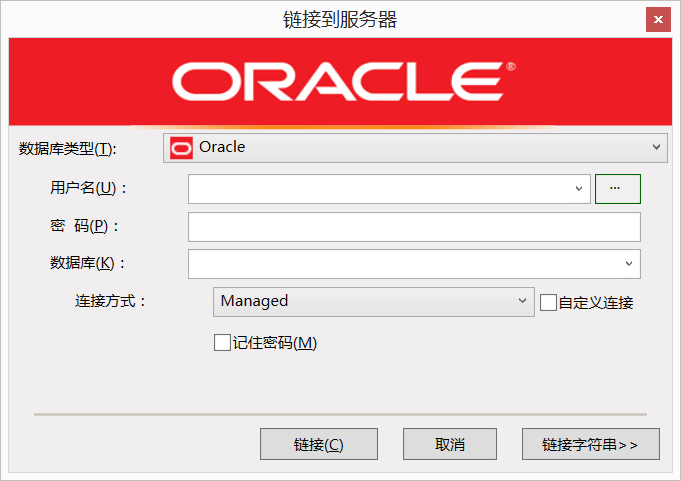Expand the 数据库 dropdown arrow
This screenshot has height=481, width=681.
628,264
